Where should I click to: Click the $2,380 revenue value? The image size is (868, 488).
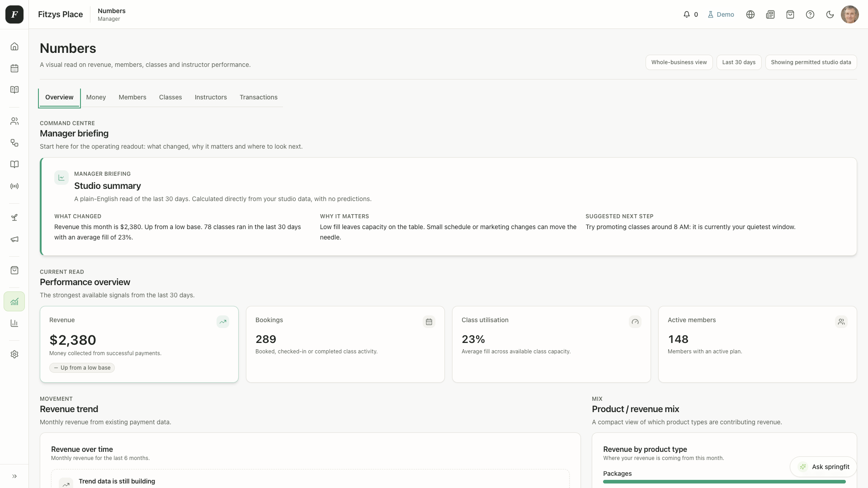pos(73,340)
